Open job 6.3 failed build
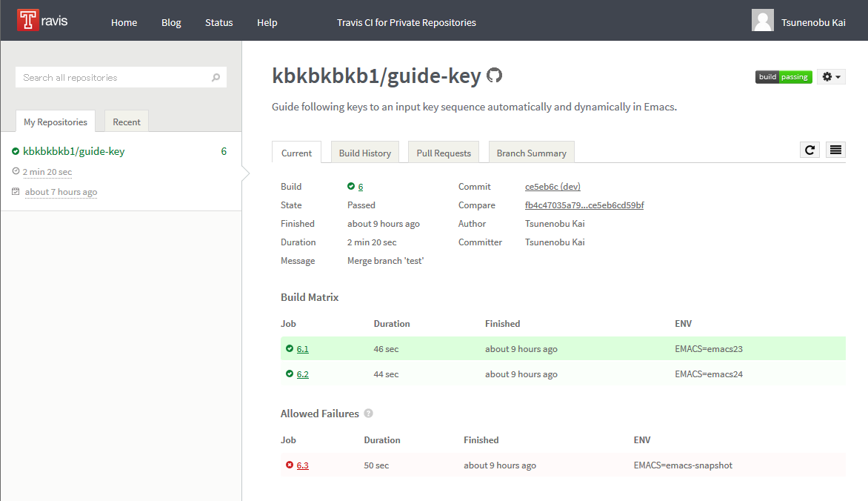The image size is (868, 501). (302, 465)
